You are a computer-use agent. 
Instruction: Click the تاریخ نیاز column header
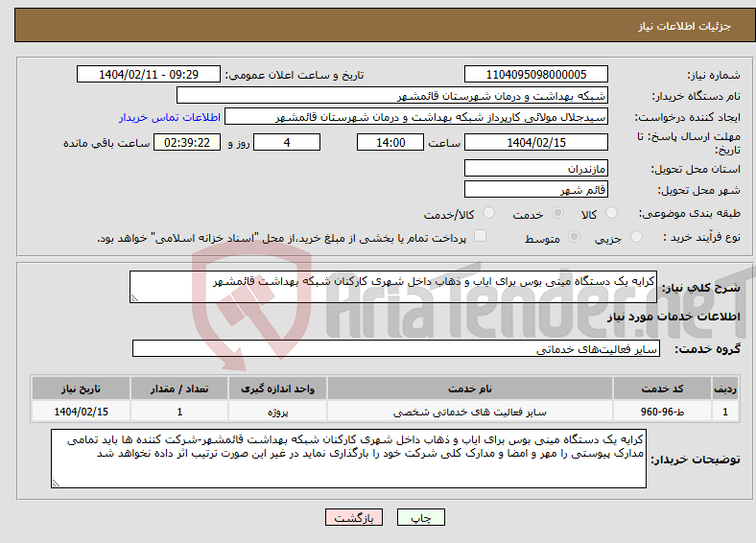tap(81, 389)
